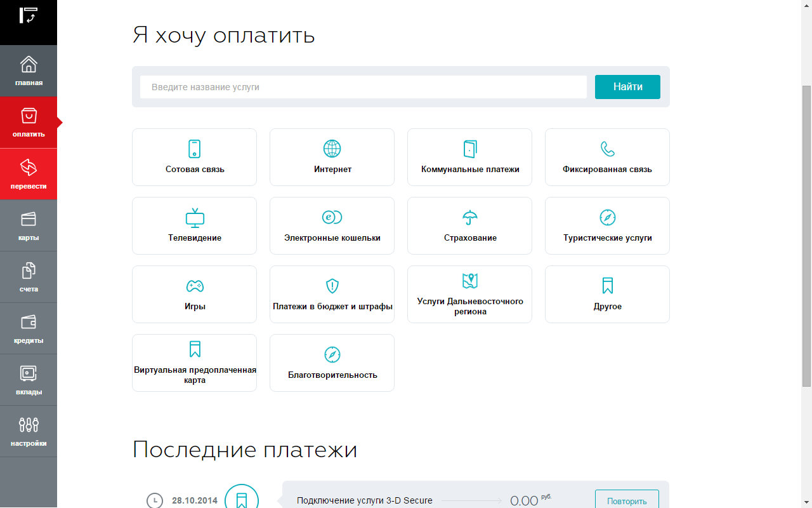Click the vertical page scrollbar
Image resolution: width=812 pixels, height=508 pixels.
tap(806, 235)
